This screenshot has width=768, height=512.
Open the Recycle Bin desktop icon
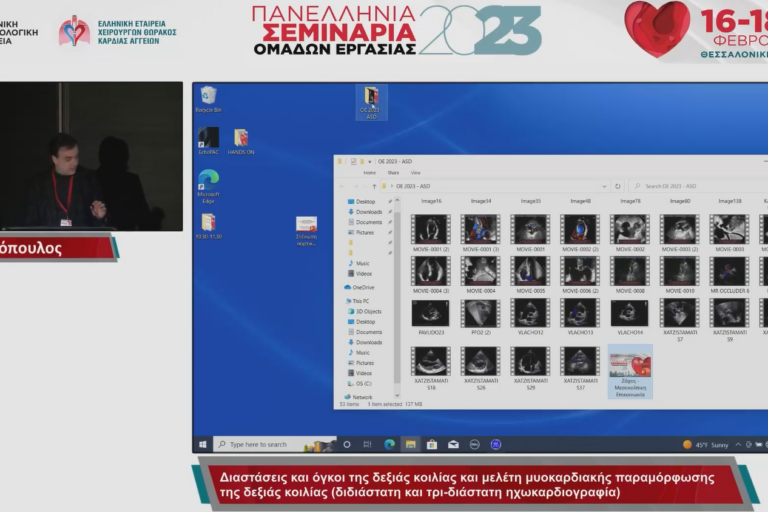[x=208, y=97]
